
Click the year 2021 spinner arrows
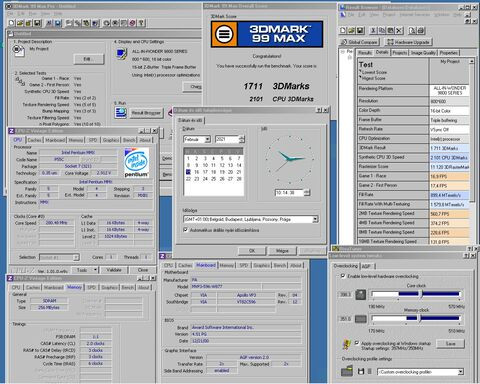242,139
